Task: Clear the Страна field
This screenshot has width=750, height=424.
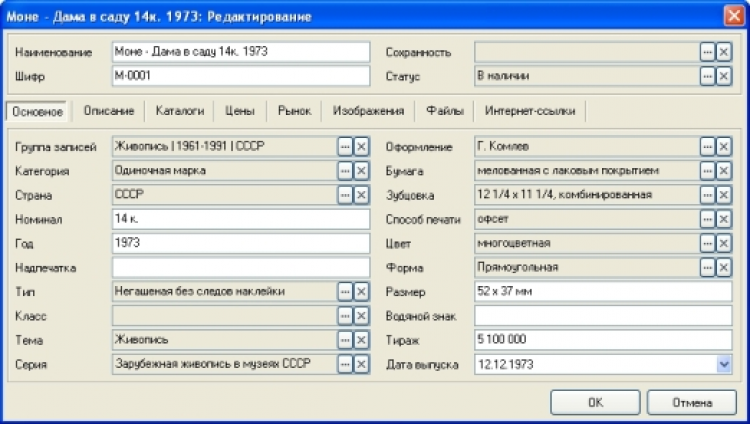Action: (361, 195)
